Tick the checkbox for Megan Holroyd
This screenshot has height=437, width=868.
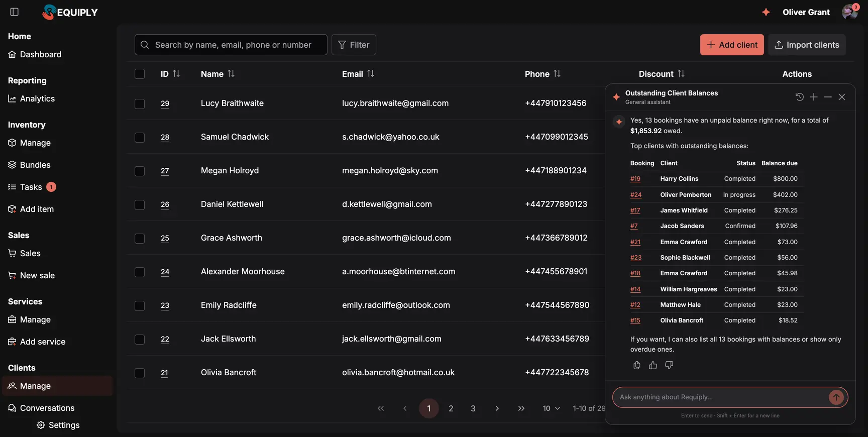click(x=140, y=171)
